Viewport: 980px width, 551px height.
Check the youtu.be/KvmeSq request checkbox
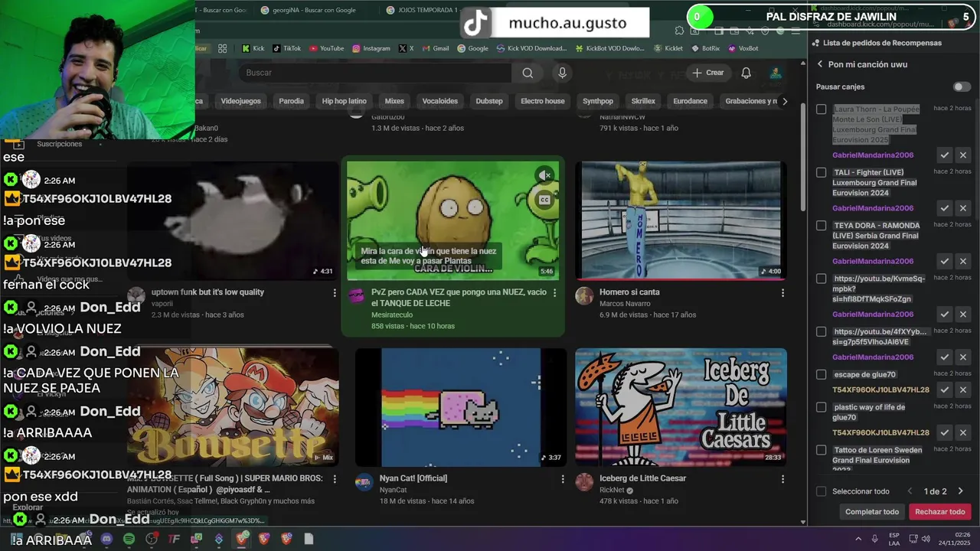tap(821, 279)
